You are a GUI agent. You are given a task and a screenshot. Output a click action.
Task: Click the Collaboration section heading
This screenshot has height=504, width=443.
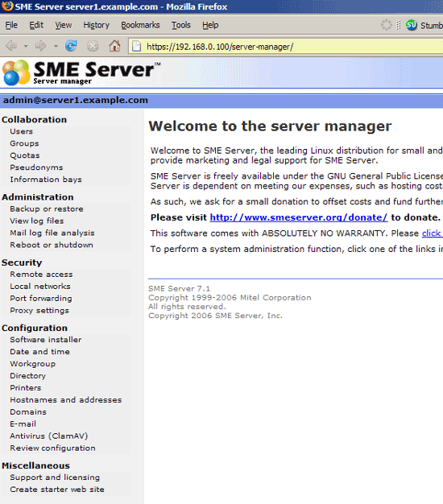coord(34,120)
